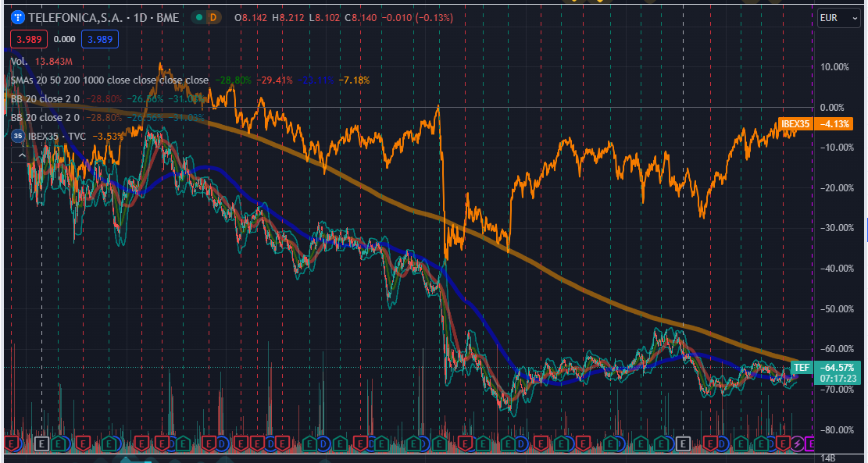The image size is (868, 463).
Task: Click the blue -23.11% SMA value
Action: coord(315,80)
